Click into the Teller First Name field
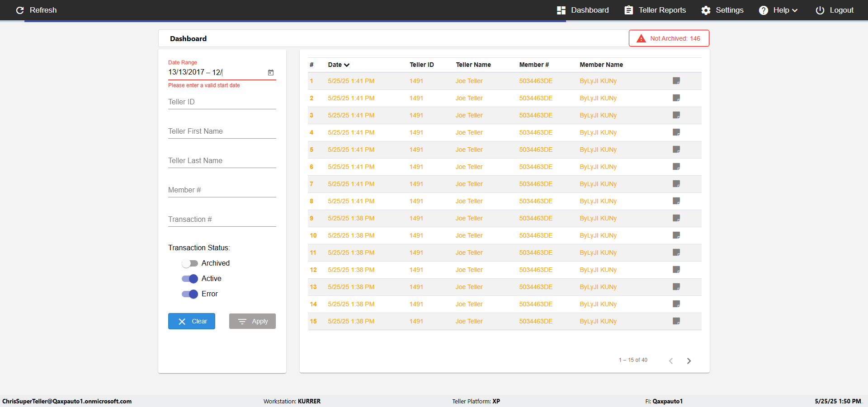The image size is (868, 407). [x=222, y=131]
